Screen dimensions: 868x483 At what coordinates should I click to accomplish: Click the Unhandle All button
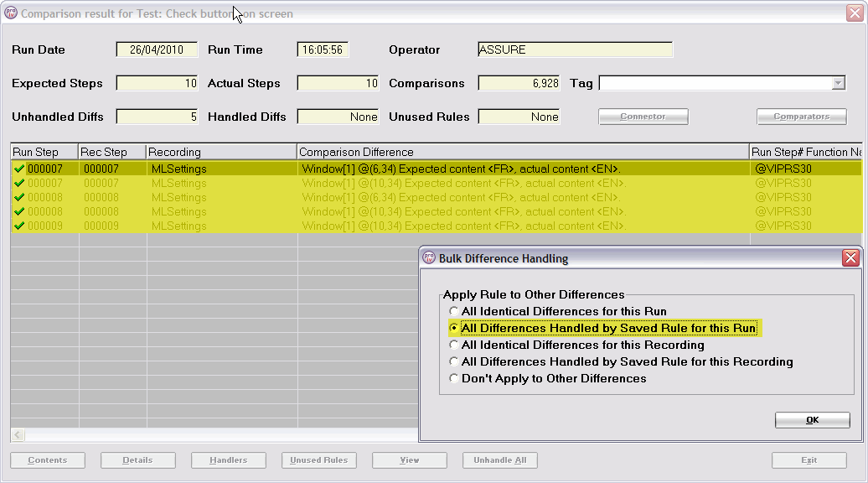(500, 460)
